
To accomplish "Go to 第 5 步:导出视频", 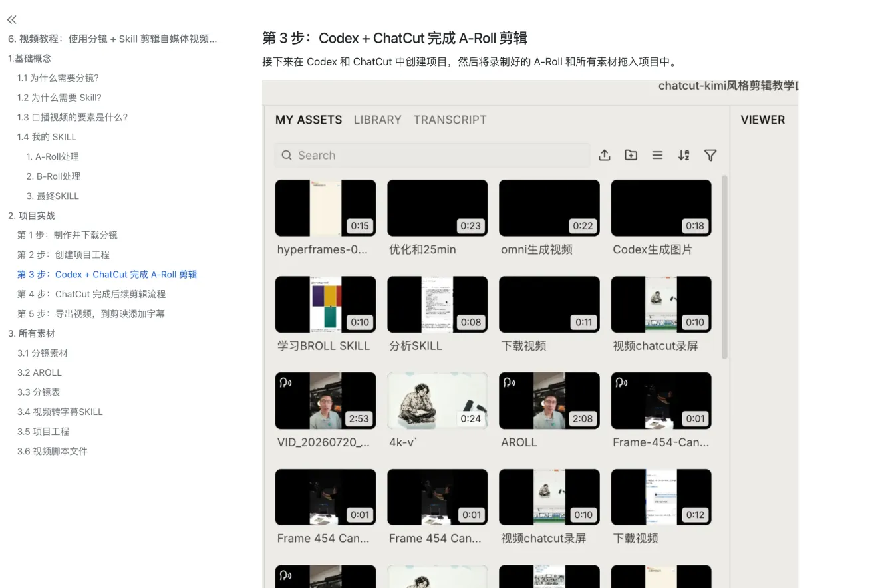I will (91, 313).
